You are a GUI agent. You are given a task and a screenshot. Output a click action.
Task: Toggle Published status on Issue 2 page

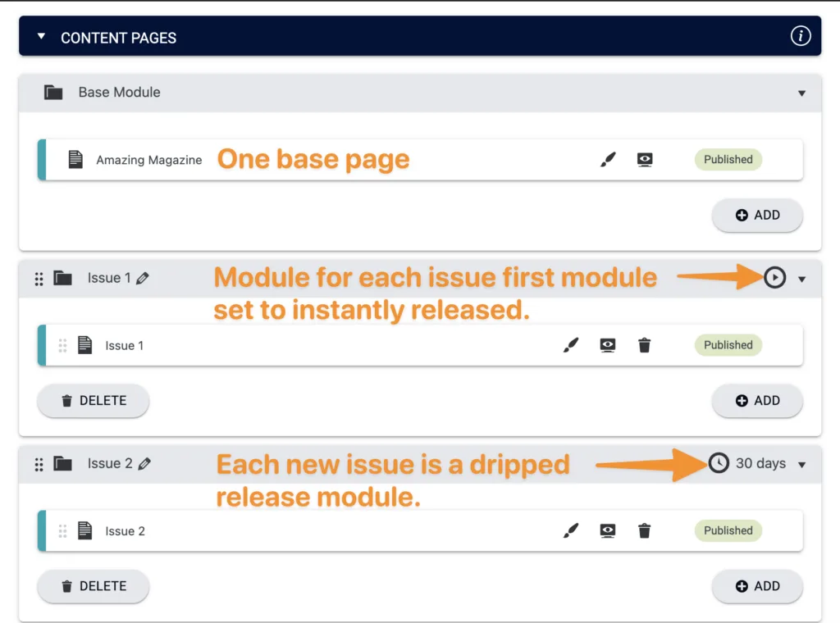[728, 530]
